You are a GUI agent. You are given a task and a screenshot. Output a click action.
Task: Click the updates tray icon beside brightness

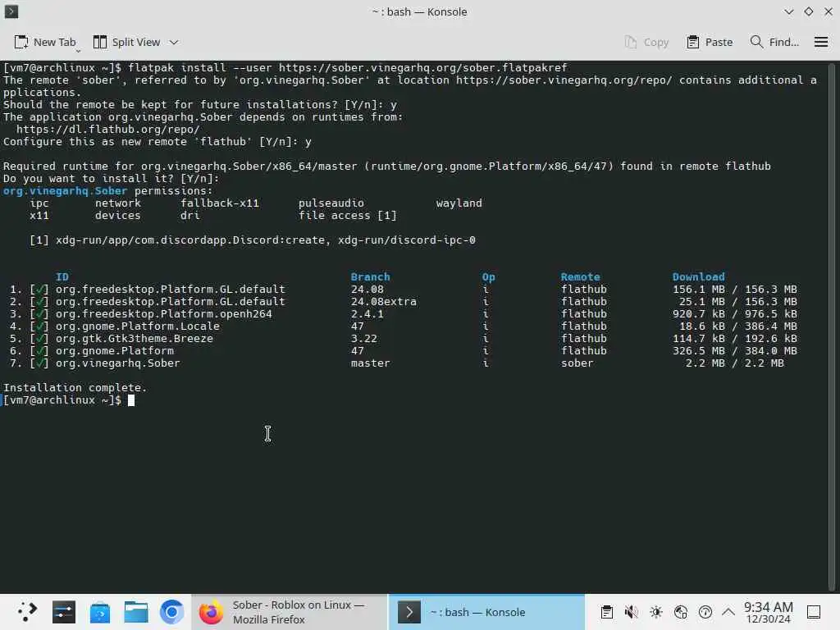pos(681,612)
